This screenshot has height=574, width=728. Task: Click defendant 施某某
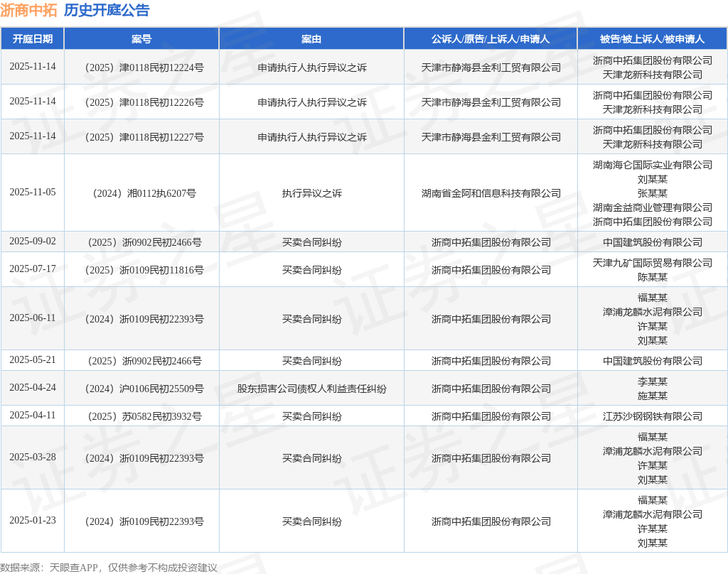tap(653, 396)
